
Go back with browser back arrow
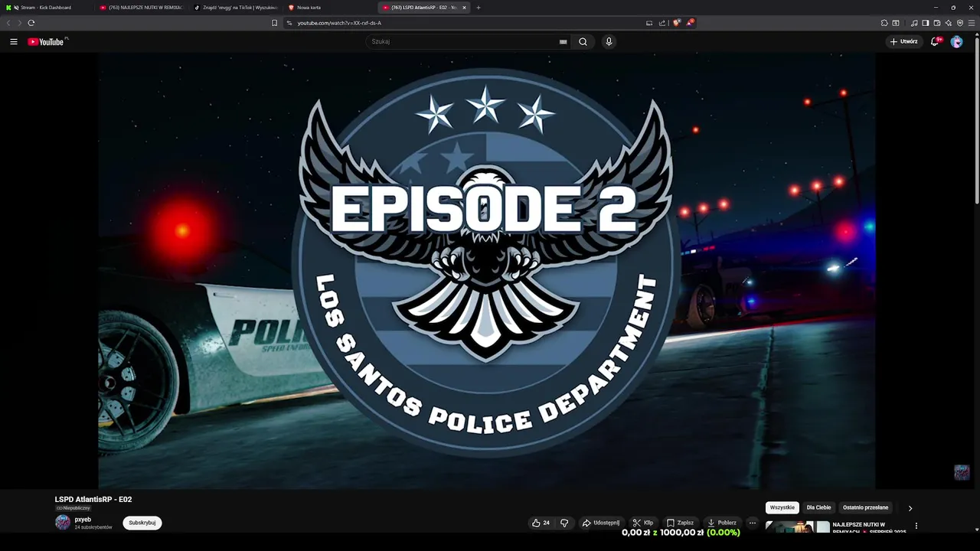coord(9,23)
